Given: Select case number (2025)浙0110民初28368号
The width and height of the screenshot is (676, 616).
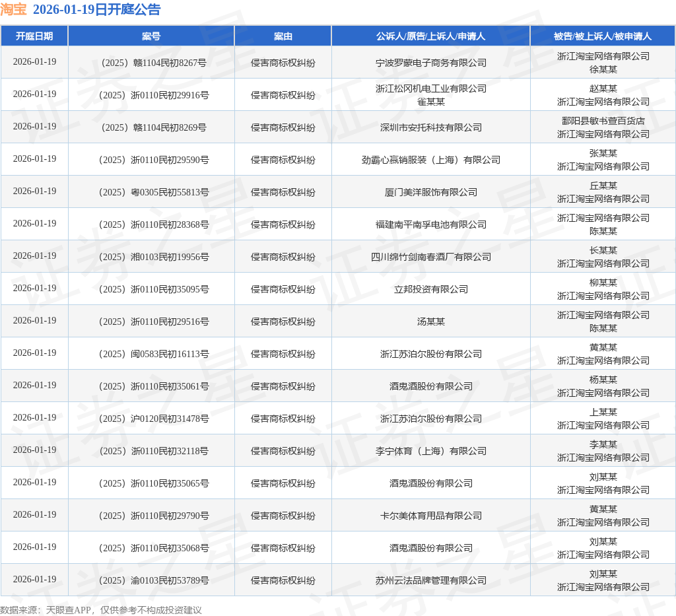Looking at the screenshot, I should pyautogui.click(x=154, y=224).
